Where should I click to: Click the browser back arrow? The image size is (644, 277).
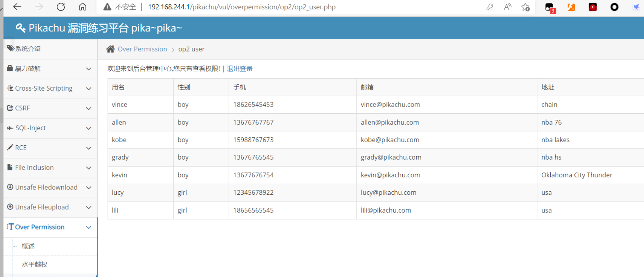tap(17, 7)
